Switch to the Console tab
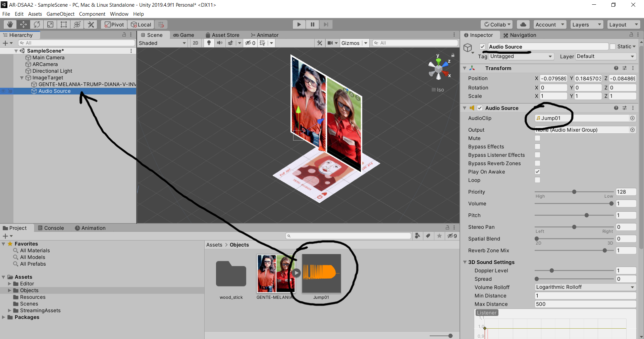This screenshot has height=339, width=644. (51, 228)
